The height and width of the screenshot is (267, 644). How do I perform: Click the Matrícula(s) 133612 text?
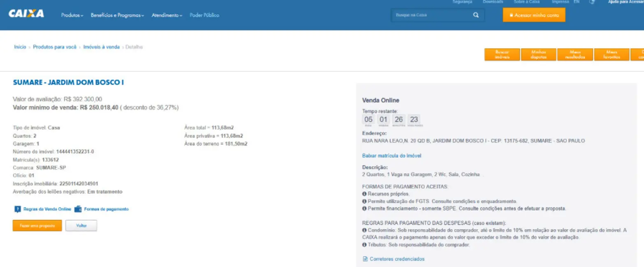36,160
